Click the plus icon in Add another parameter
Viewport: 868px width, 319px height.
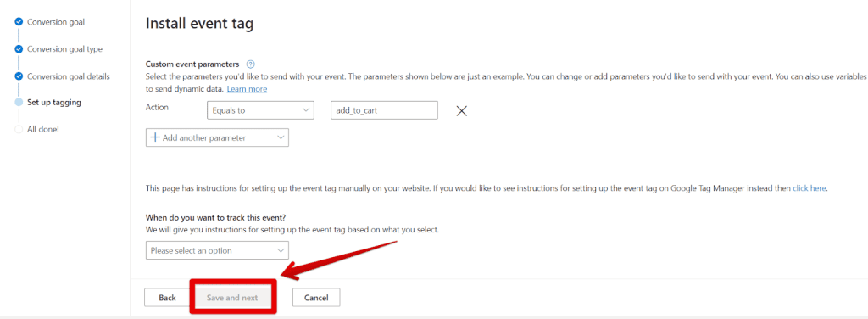(x=156, y=137)
